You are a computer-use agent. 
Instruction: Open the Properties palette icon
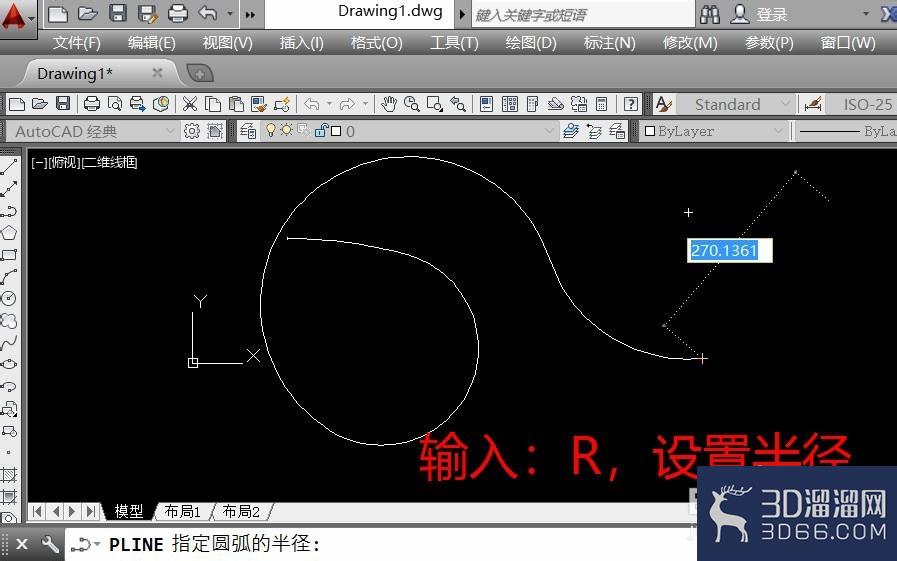[486, 104]
